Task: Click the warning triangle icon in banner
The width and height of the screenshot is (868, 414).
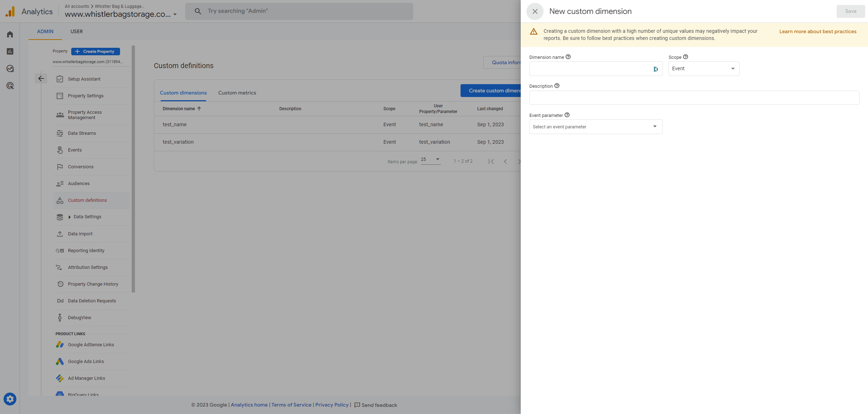Action: [x=534, y=31]
